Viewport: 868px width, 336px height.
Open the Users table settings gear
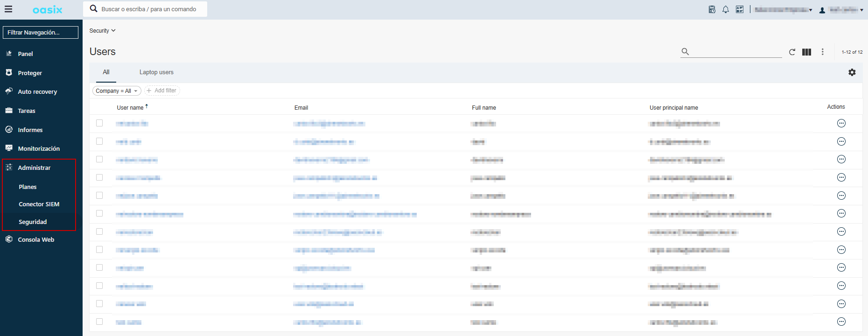coord(852,72)
